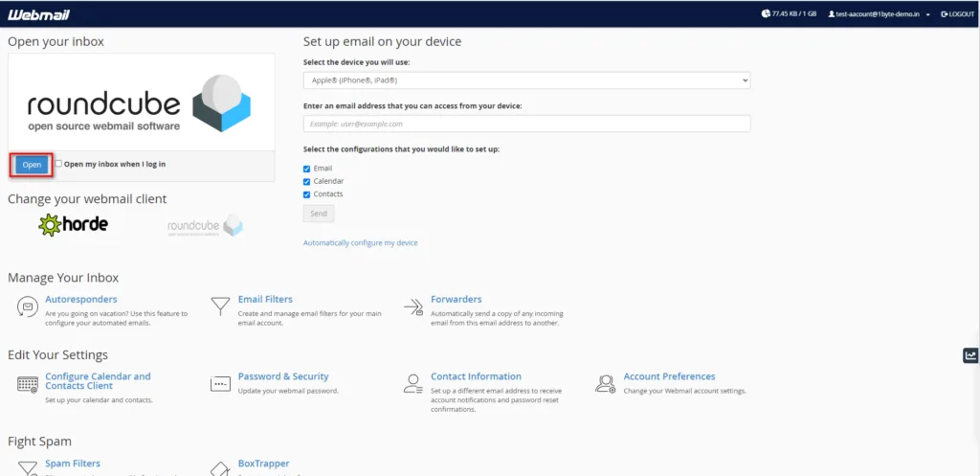Open the Email Filters link

(265, 299)
